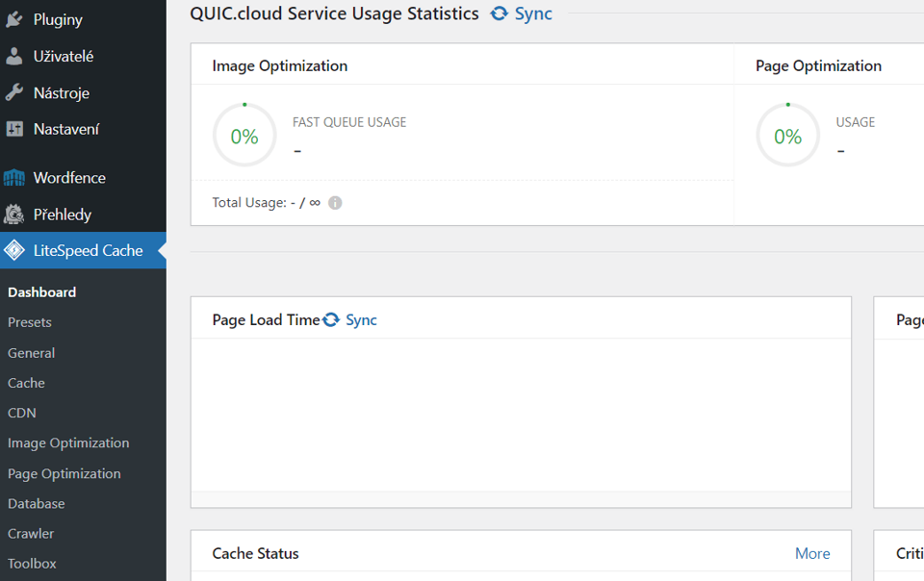Click the Uživatelé user icon

coord(14,57)
